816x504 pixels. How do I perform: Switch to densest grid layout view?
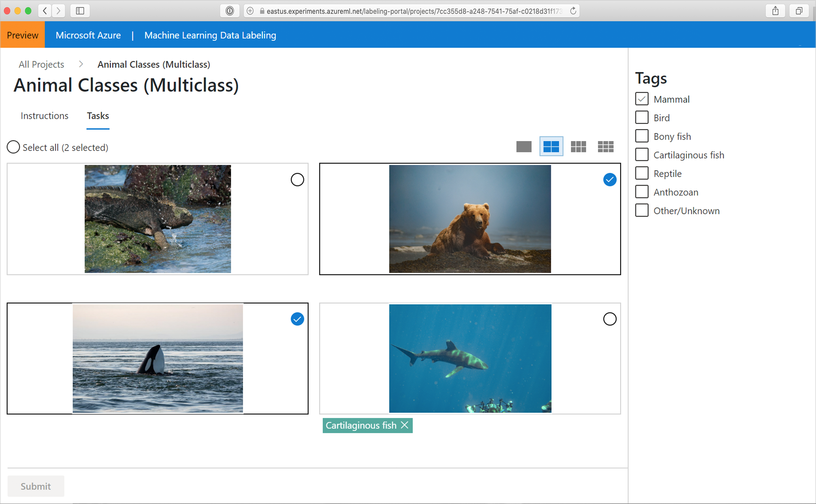coord(606,146)
